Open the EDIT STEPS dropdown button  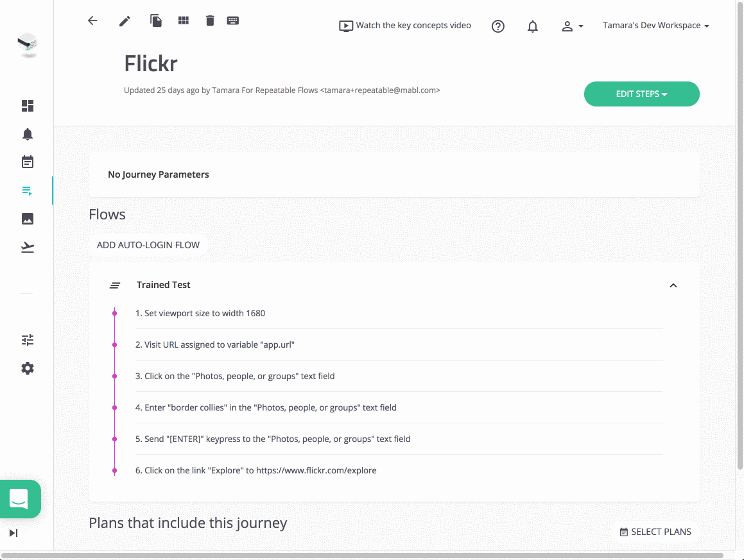point(641,94)
